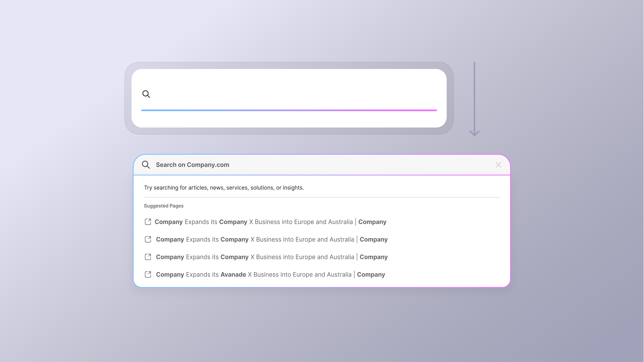This screenshot has width=644, height=362.
Task: Clear search with the X icon
Action: pyautogui.click(x=498, y=165)
